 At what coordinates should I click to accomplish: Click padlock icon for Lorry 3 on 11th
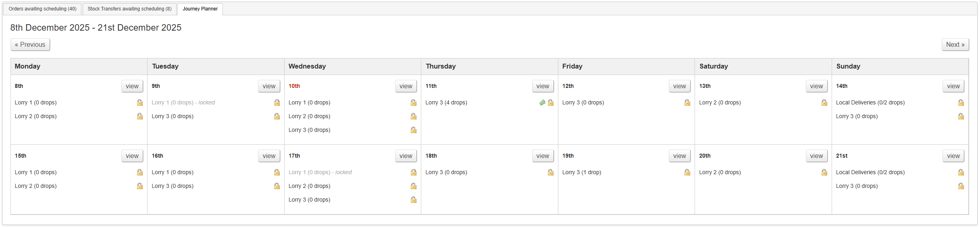[551, 103]
